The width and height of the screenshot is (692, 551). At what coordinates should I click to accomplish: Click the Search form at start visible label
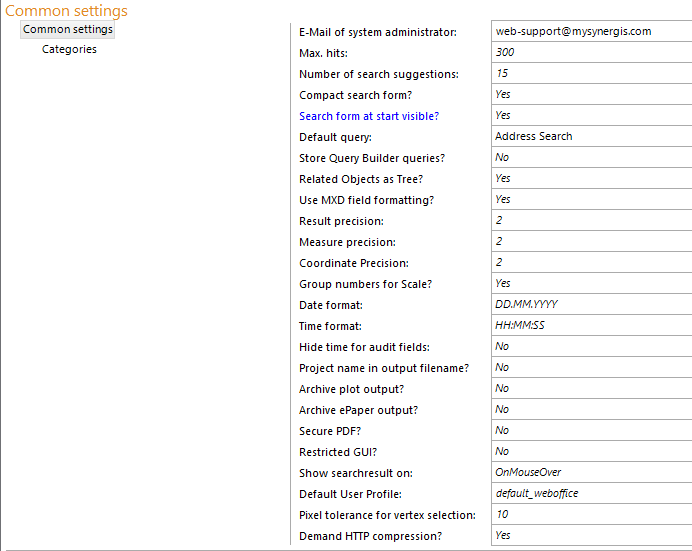(369, 116)
